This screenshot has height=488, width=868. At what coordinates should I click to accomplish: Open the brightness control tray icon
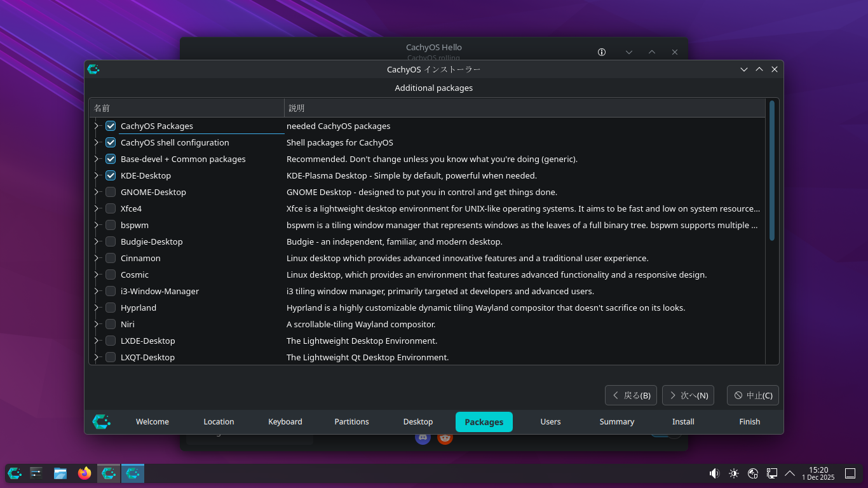pyautogui.click(x=734, y=473)
